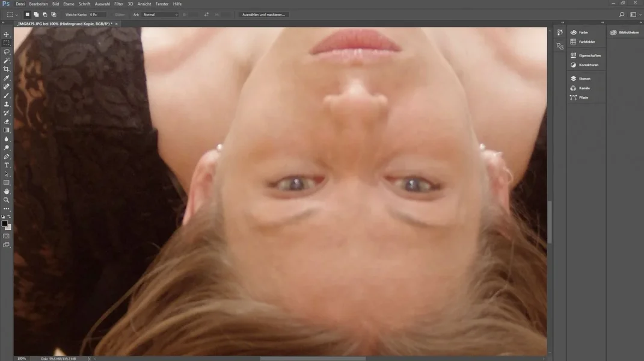
Task: Choose New Selection mode
Action: pos(27,14)
